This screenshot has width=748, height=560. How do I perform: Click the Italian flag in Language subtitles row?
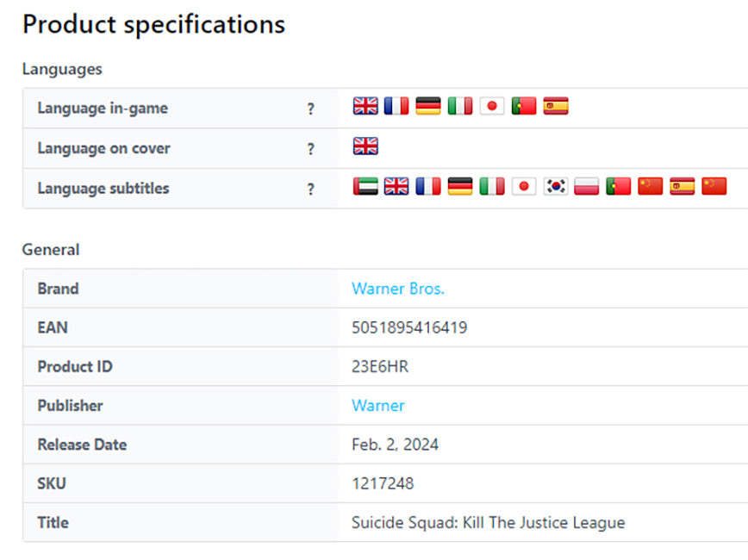492,186
